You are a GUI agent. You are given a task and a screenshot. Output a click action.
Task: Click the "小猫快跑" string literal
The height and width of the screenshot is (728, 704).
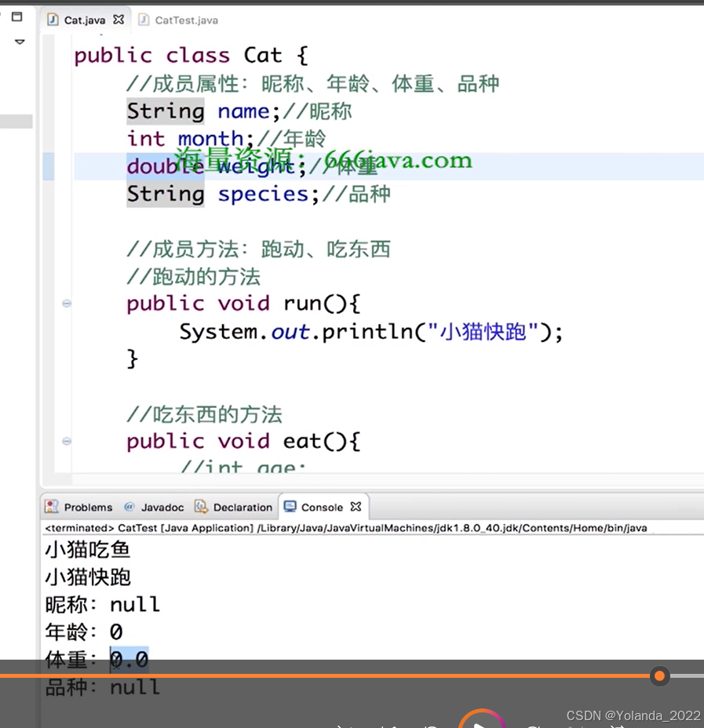tap(483, 332)
